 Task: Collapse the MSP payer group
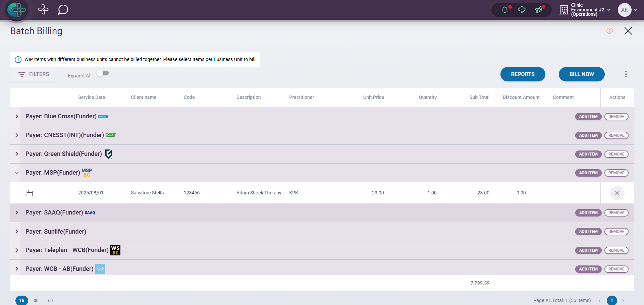pos(17,173)
